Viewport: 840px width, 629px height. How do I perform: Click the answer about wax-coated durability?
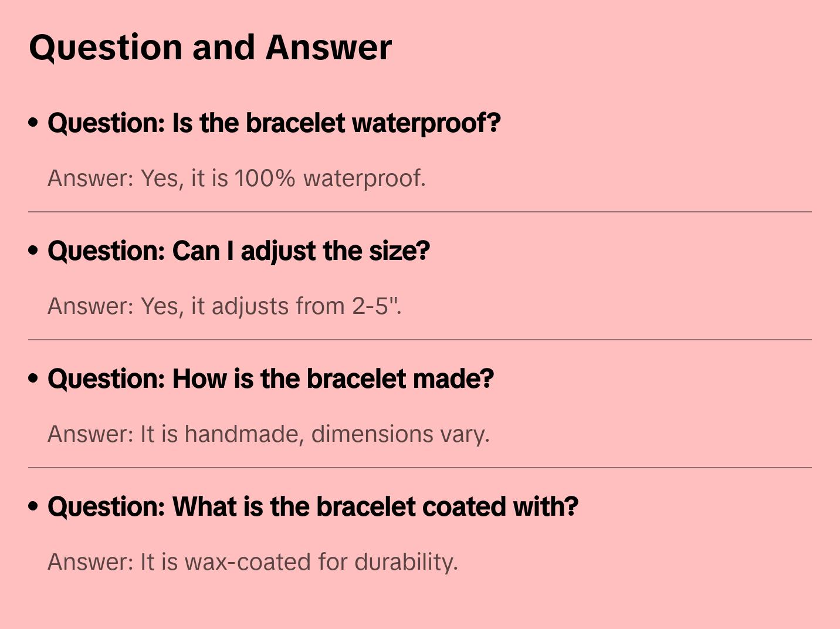[x=252, y=562]
